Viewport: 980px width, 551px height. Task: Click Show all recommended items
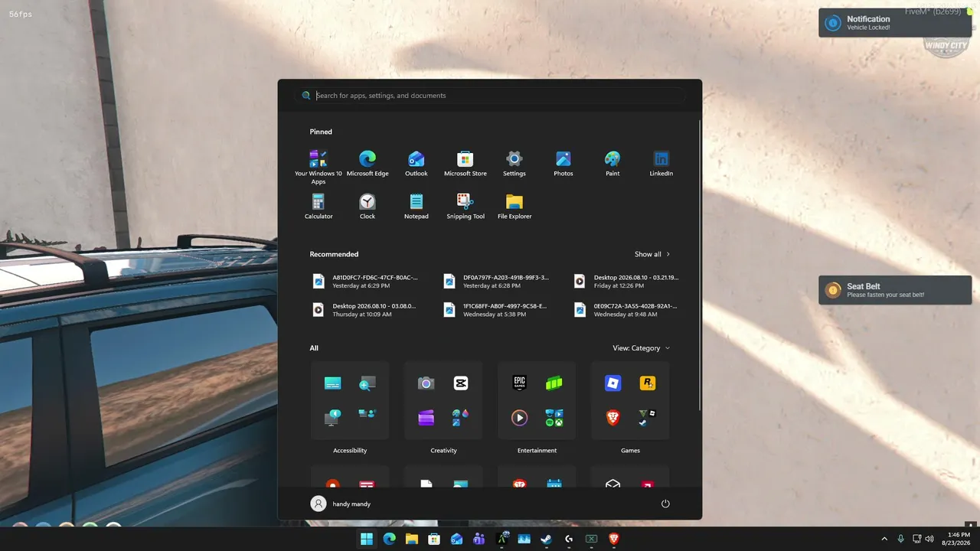[x=652, y=254]
